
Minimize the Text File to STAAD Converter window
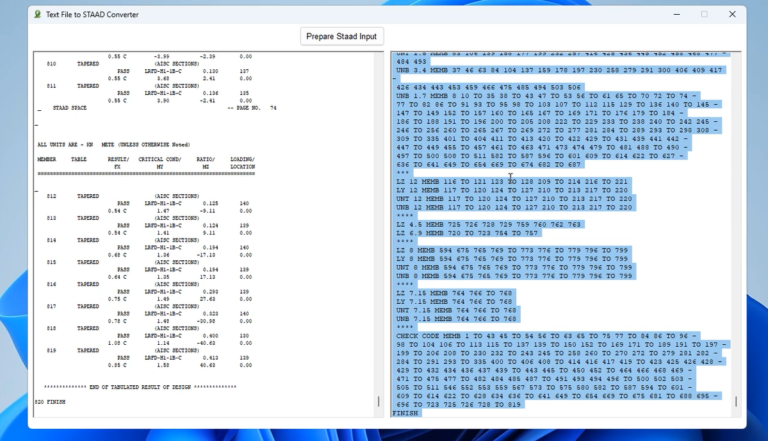coord(676,14)
